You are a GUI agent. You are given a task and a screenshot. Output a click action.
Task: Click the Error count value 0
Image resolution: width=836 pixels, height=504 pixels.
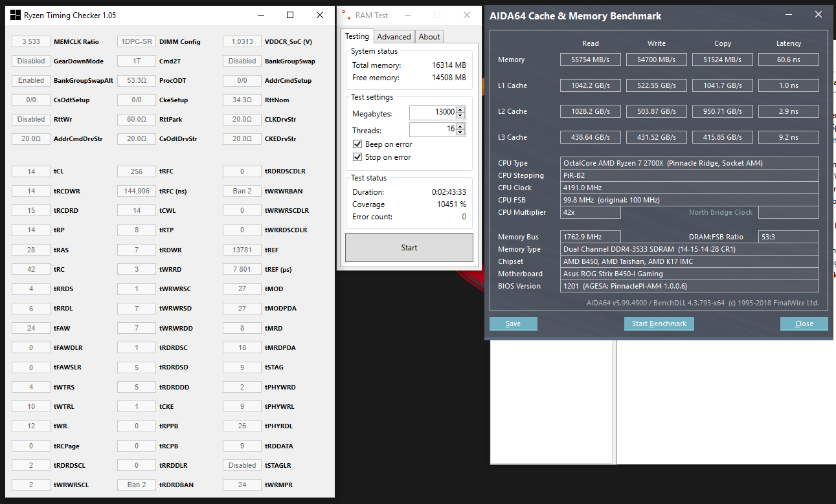[464, 217]
